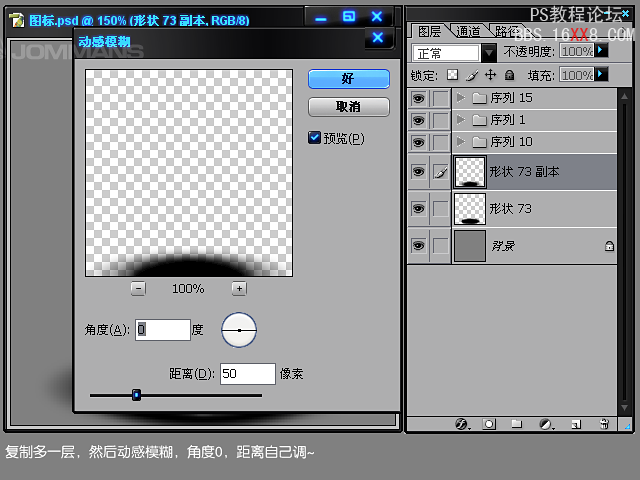Viewport: 640px width, 480px height.
Task: Zoom out preview with minus button
Action: coord(138,288)
